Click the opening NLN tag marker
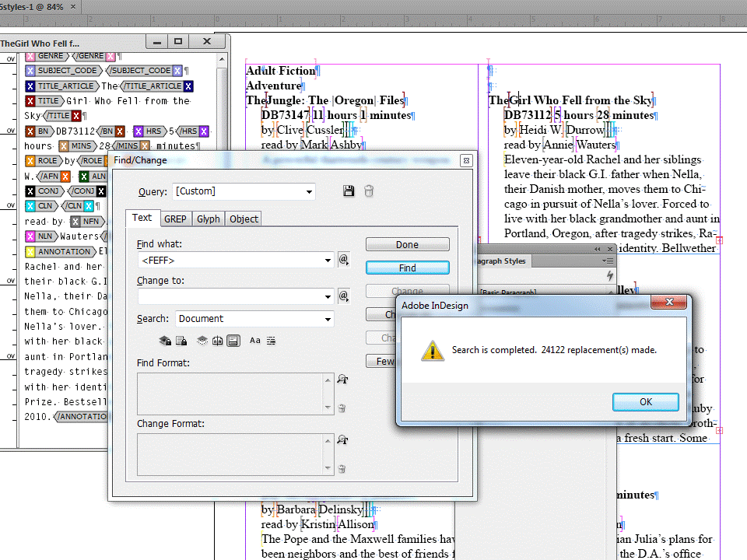Viewport: 747px width, 560px height. 42,236
